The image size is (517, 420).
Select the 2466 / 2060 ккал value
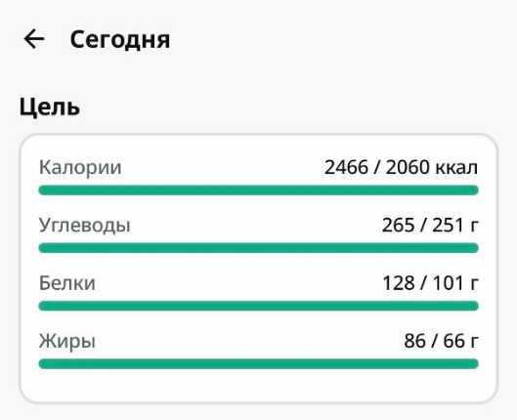[x=401, y=167]
